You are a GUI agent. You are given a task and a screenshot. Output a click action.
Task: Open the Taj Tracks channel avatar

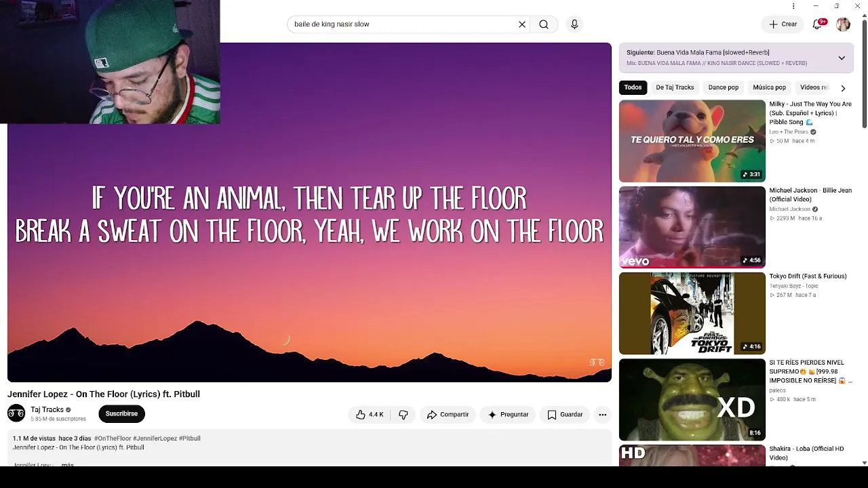pyautogui.click(x=16, y=413)
